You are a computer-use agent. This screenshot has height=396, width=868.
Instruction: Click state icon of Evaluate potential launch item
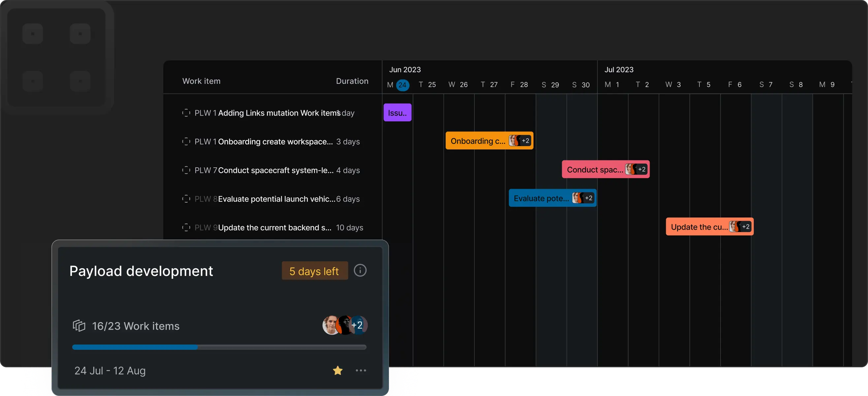[186, 199]
